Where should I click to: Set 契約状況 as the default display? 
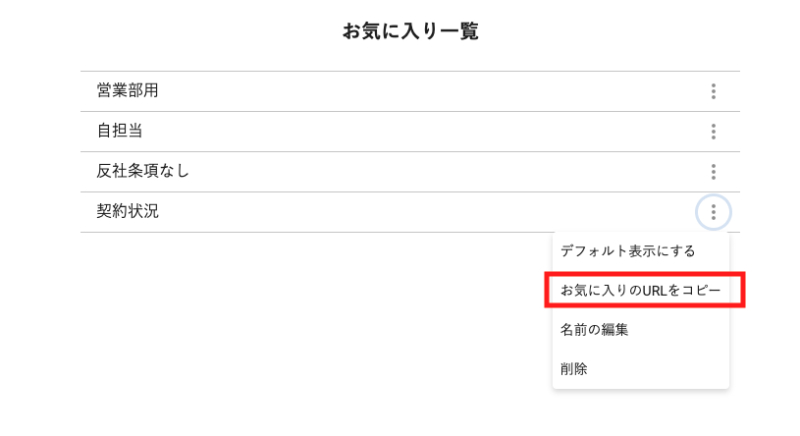(x=627, y=251)
